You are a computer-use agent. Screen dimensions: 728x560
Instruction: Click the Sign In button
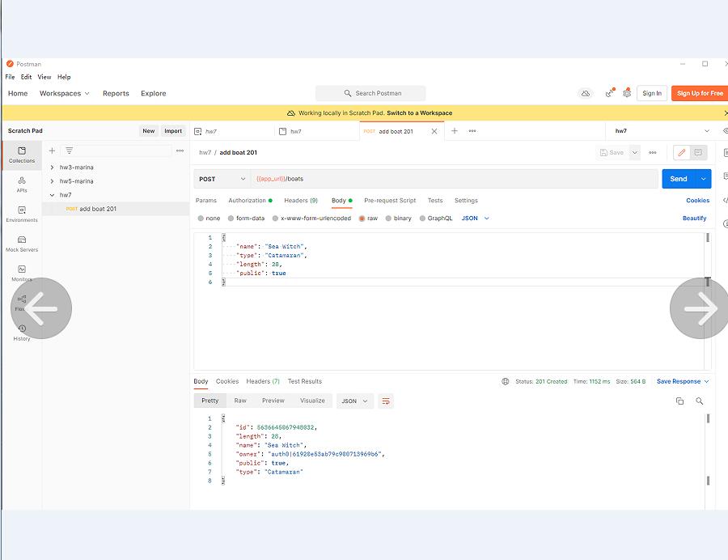[652, 93]
